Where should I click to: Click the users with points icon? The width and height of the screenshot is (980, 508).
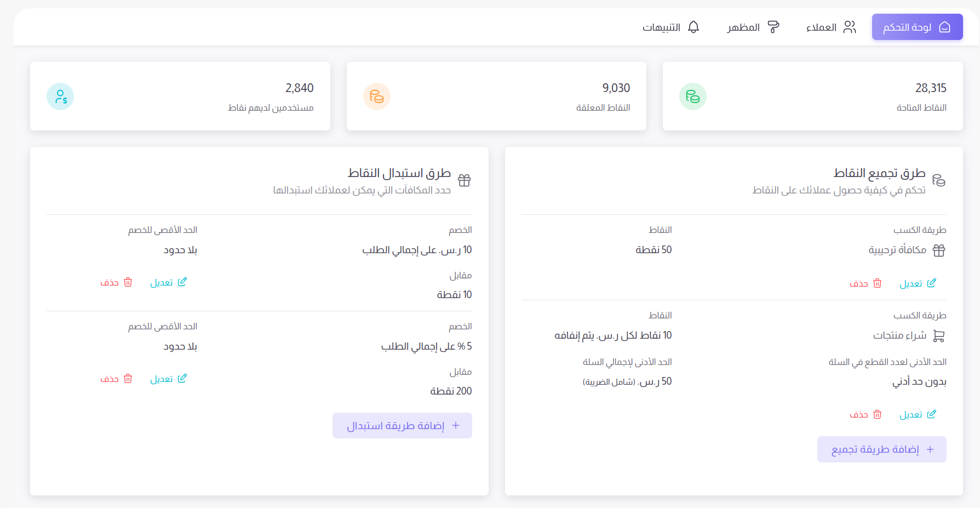(x=60, y=96)
